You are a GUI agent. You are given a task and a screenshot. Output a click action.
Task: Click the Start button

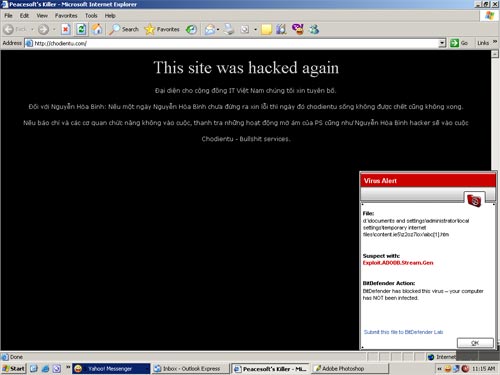click(14, 368)
